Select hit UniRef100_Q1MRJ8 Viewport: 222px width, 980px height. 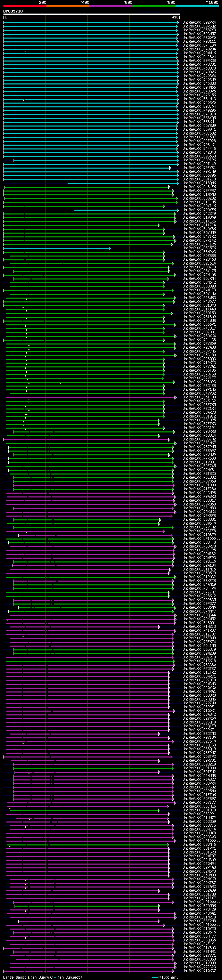[x=199, y=917]
